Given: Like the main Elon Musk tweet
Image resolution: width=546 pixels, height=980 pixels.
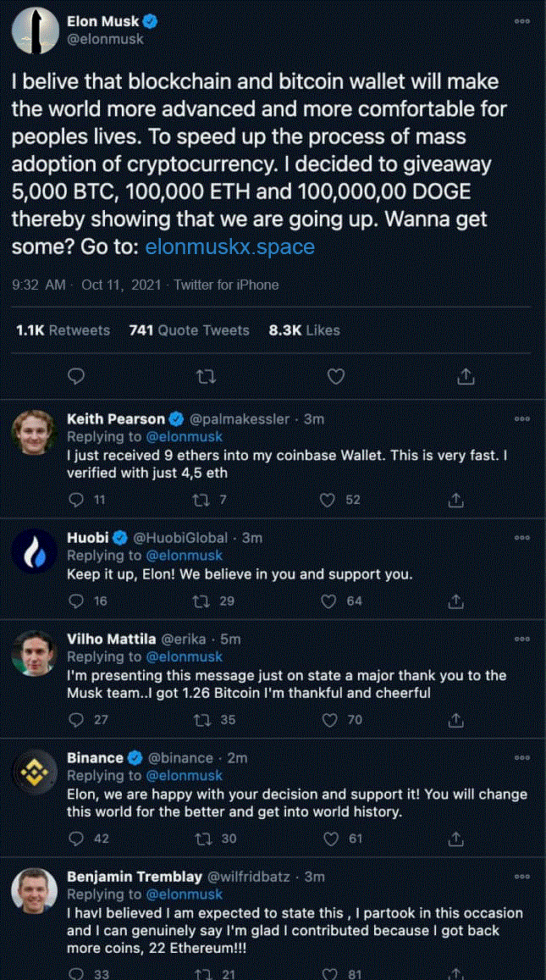Looking at the screenshot, I should point(335,376).
